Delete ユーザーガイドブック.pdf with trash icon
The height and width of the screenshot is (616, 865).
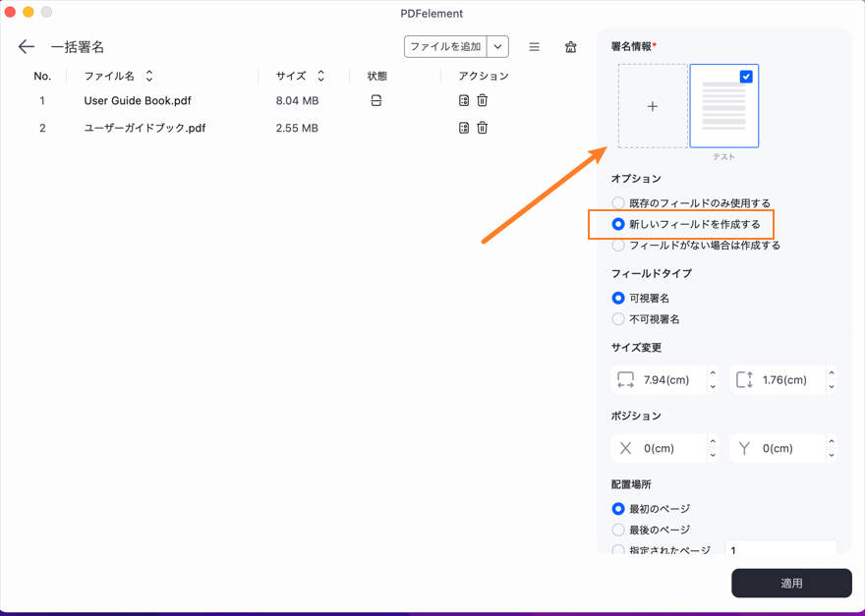(x=483, y=128)
